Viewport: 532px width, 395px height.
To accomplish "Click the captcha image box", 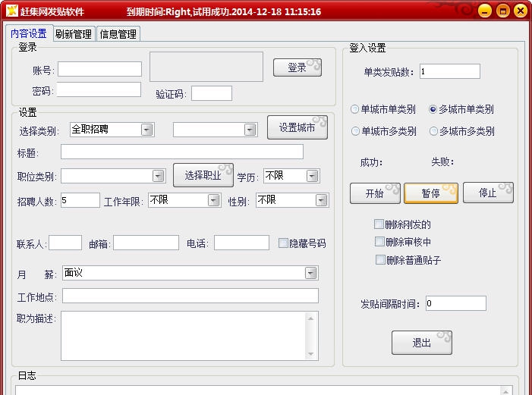I will [x=206, y=67].
